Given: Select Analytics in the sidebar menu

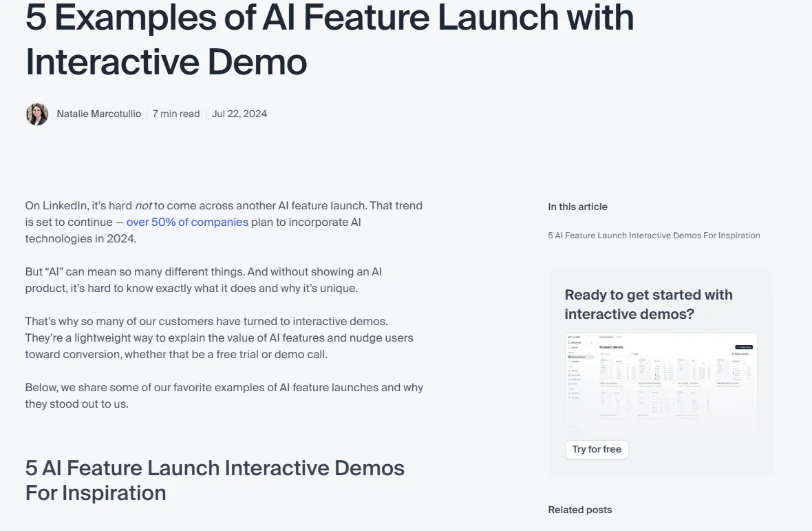Looking at the screenshot, I should tap(577, 362).
